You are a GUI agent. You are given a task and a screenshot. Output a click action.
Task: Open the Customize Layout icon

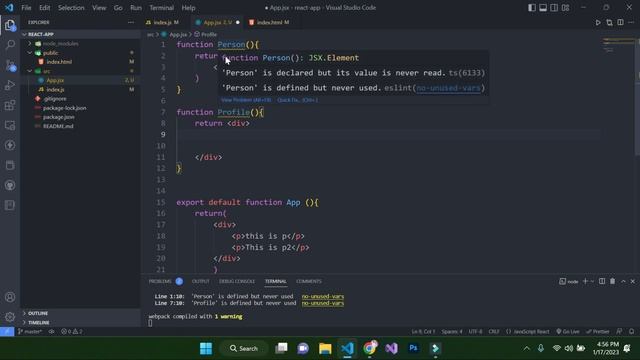point(565,7)
